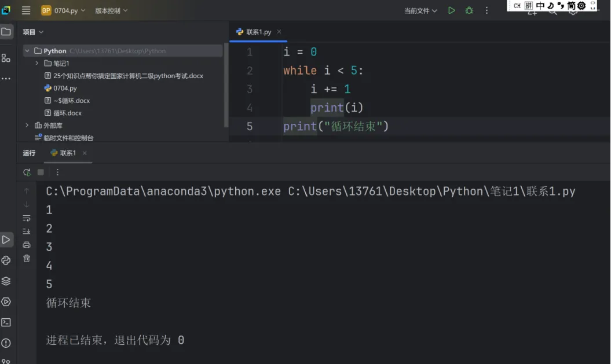
Task: Open the Problems tool window icon
Action: click(x=6, y=343)
